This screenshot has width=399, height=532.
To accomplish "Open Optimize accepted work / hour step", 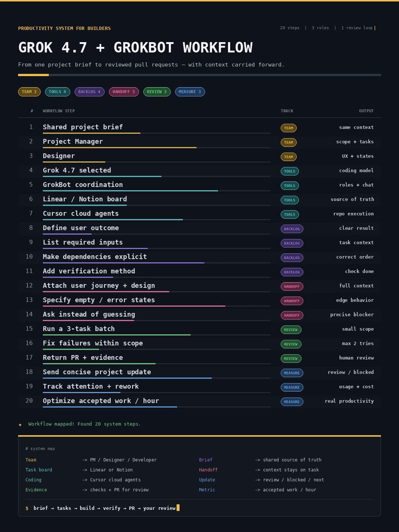I will click(x=101, y=401).
